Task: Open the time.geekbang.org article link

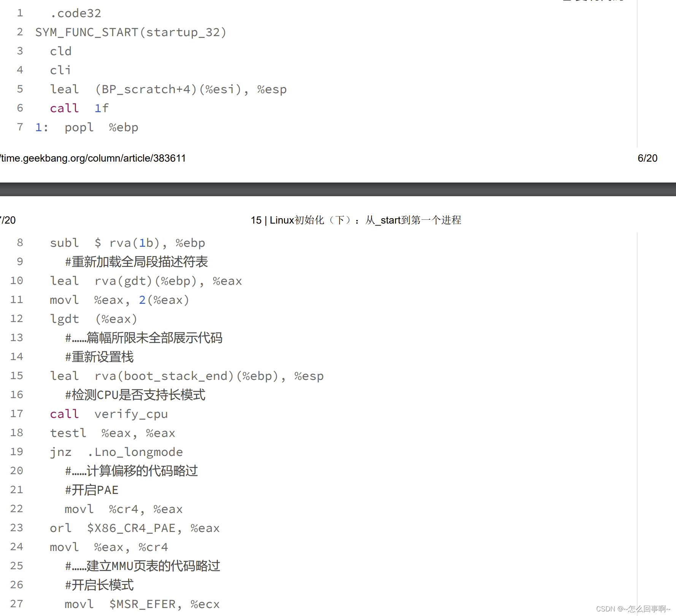Action: [x=93, y=158]
